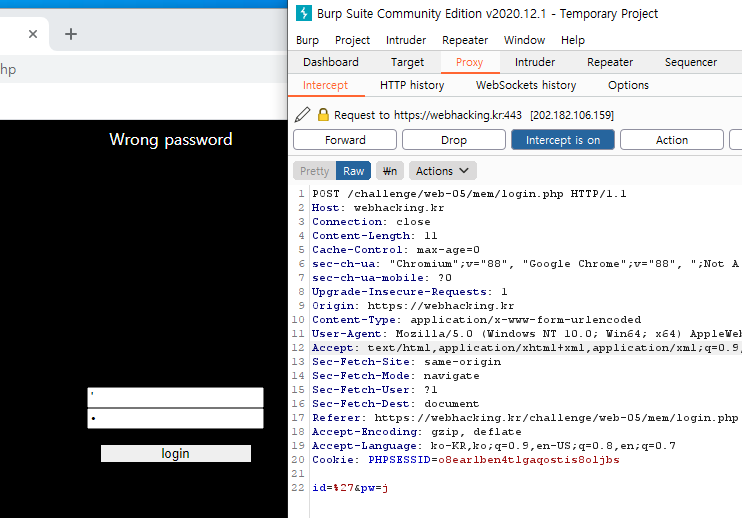The width and height of the screenshot is (742, 518).
Task: Select the Proxy tab
Action: 469,62
